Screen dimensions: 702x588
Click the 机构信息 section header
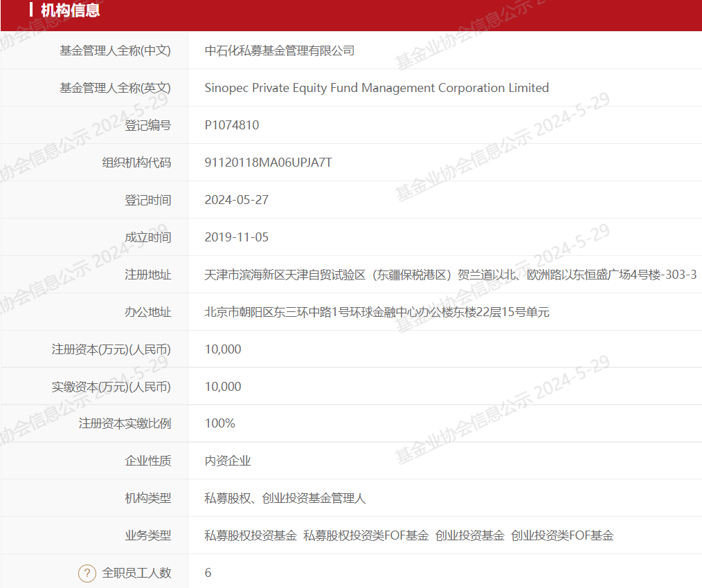71,10
